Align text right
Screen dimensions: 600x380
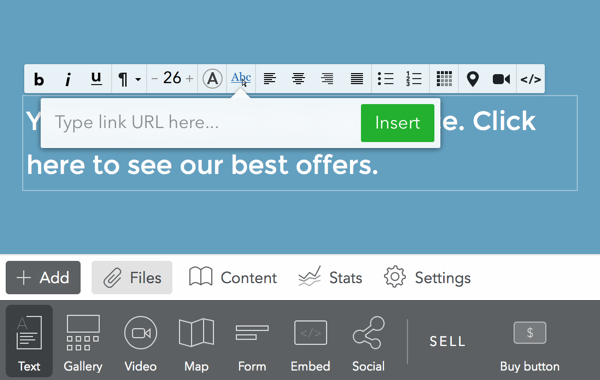[x=327, y=79]
